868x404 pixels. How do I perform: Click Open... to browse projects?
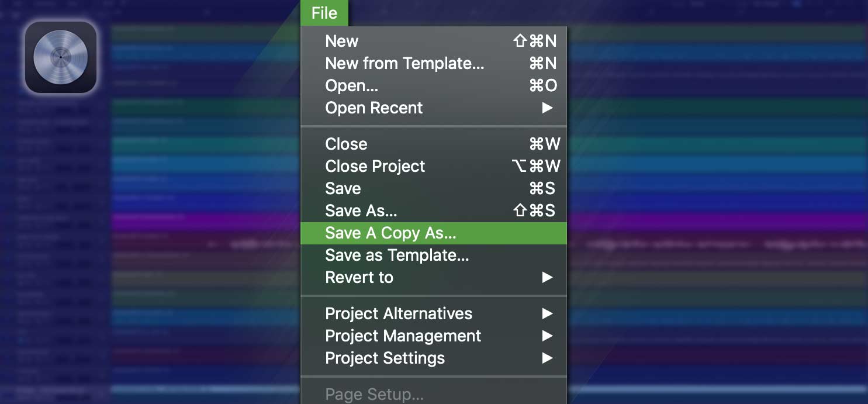click(351, 85)
